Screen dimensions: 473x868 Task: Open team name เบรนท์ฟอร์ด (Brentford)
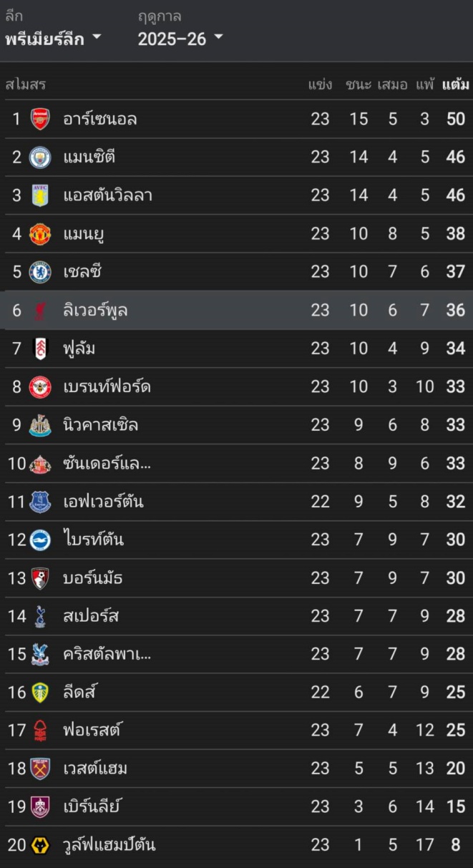click(106, 387)
